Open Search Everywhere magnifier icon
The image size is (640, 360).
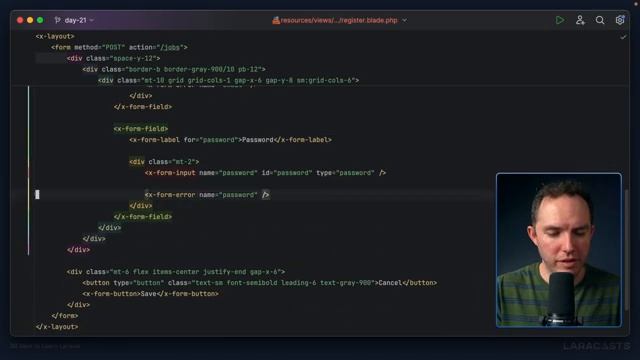[x=600, y=20]
